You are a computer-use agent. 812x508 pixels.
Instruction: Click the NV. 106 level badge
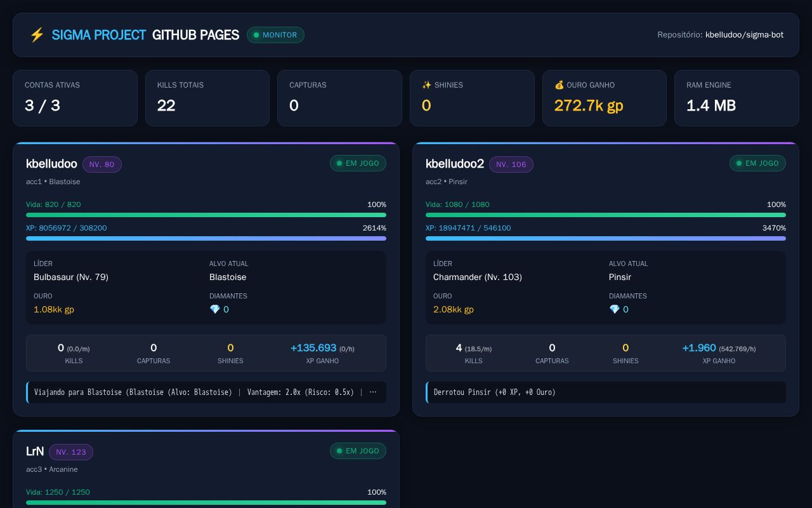(511, 164)
